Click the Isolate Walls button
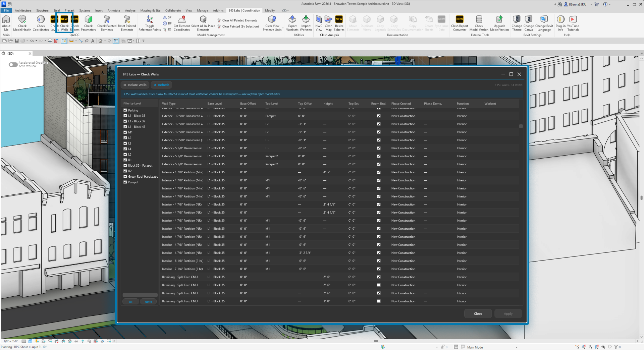 pyautogui.click(x=135, y=85)
